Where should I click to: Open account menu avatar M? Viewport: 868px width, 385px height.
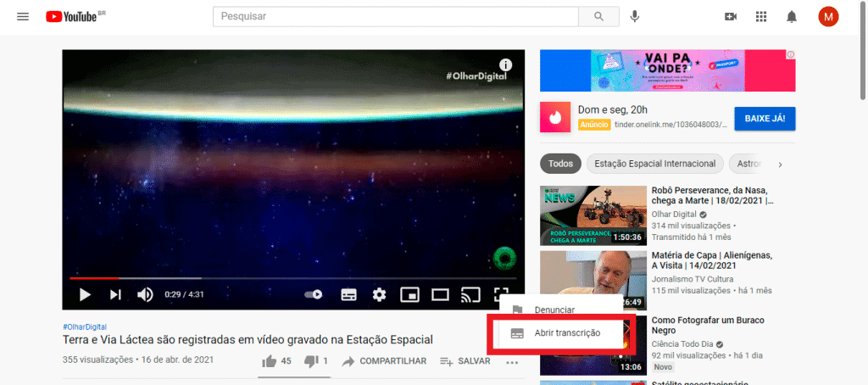[x=828, y=17]
